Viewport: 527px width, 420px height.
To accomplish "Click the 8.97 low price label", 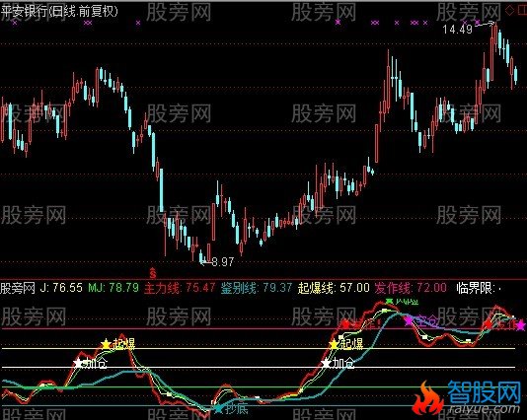I will (223, 261).
